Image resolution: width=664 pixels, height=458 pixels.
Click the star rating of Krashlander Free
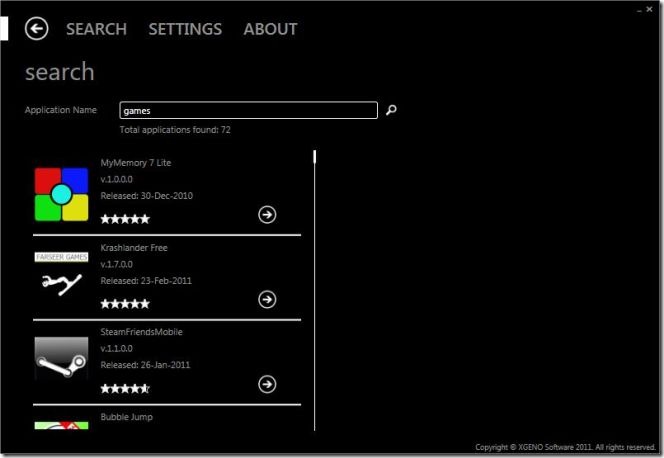tap(125, 303)
